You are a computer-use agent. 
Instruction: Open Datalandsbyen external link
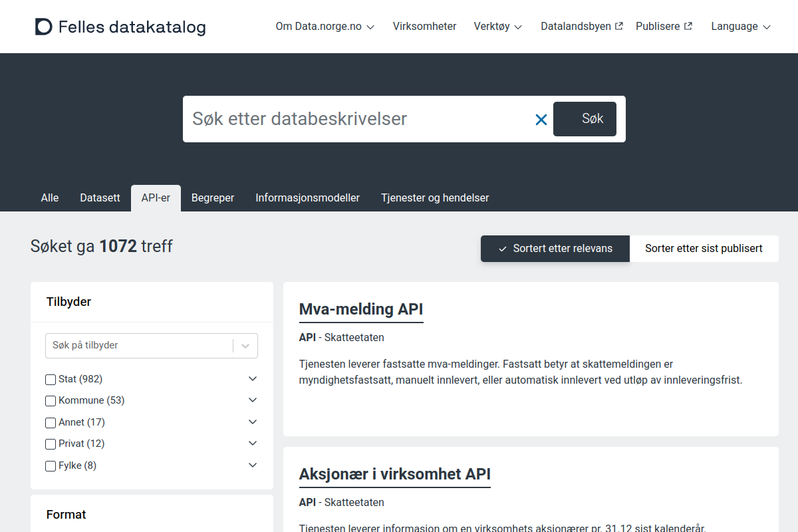[x=582, y=27]
